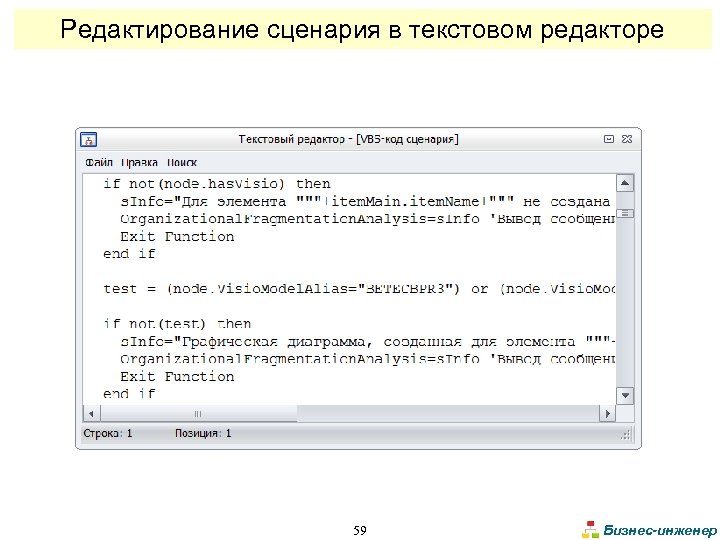
Task: Click the Бизнес-инженер logo
Action: (x=648, y=530)
